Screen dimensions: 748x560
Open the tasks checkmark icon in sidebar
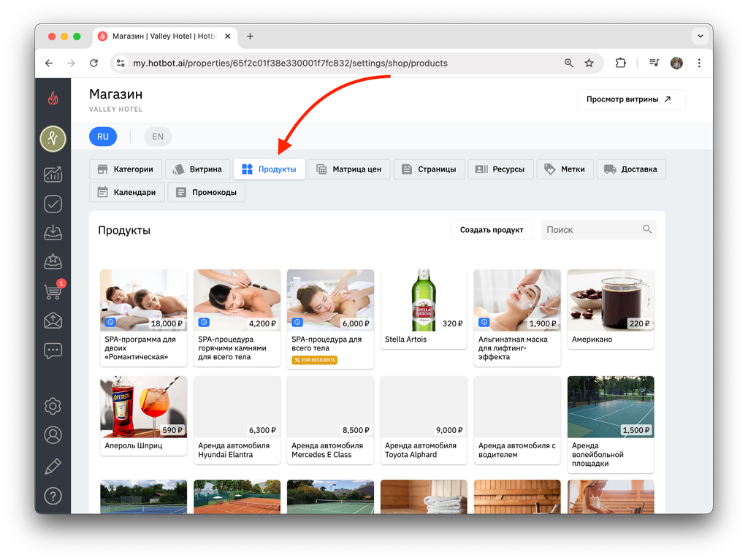53,204
